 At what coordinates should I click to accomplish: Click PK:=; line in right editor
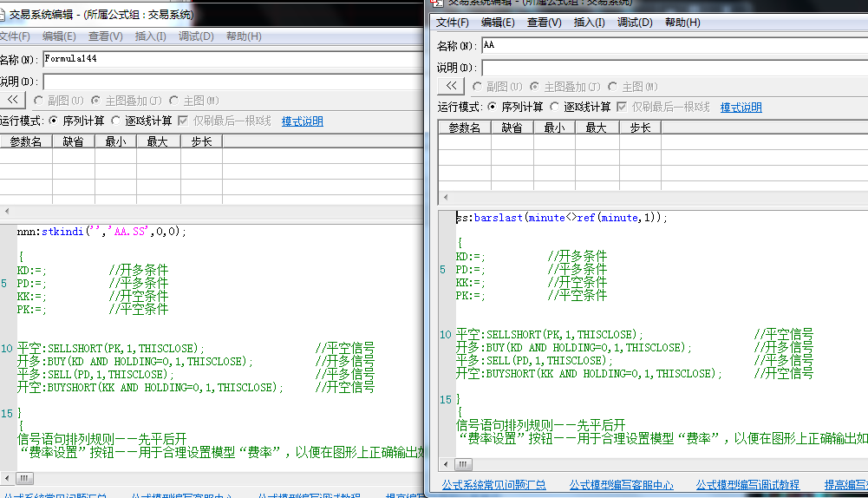[x=471, y=296]
